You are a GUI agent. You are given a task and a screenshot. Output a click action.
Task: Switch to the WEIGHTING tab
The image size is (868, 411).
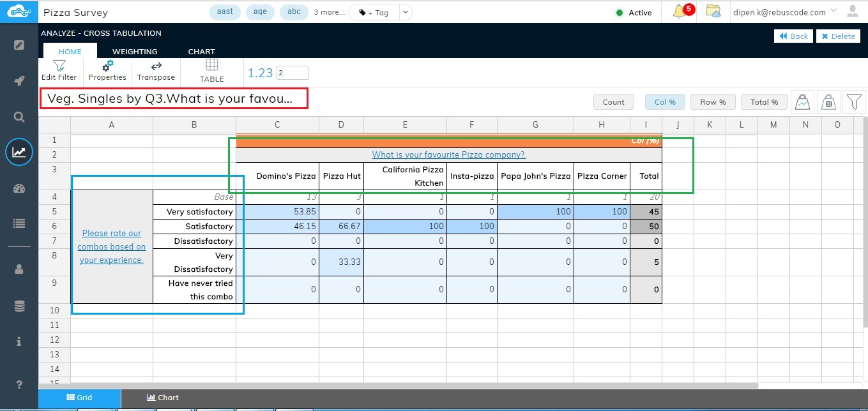(x=135, y=51)
